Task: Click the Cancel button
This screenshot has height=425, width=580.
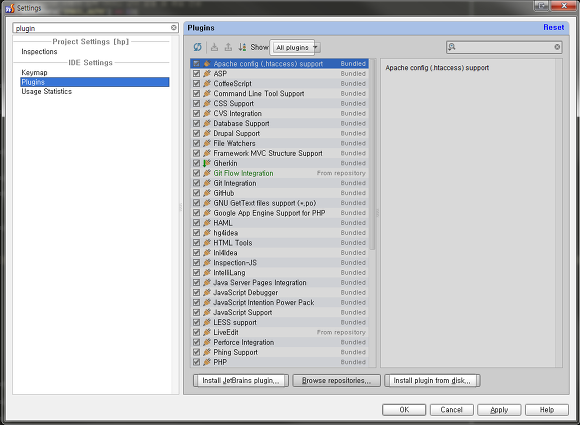Action: pos(451,410)
